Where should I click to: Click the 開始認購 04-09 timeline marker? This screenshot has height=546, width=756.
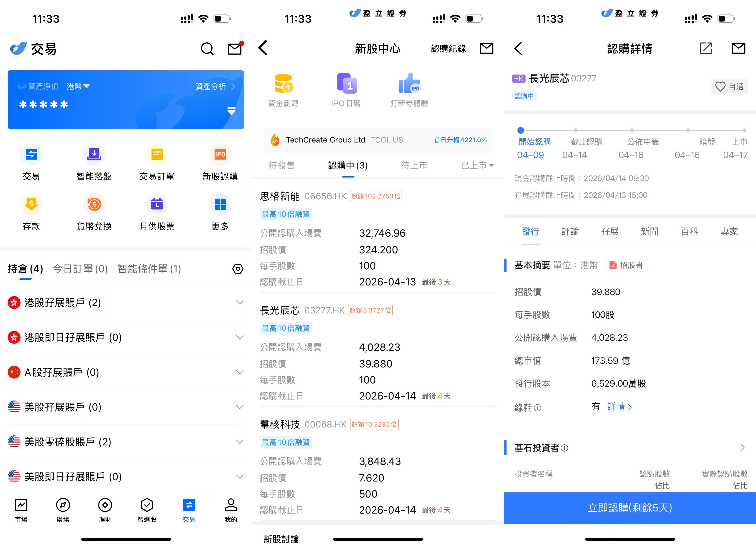pos(521,131)
